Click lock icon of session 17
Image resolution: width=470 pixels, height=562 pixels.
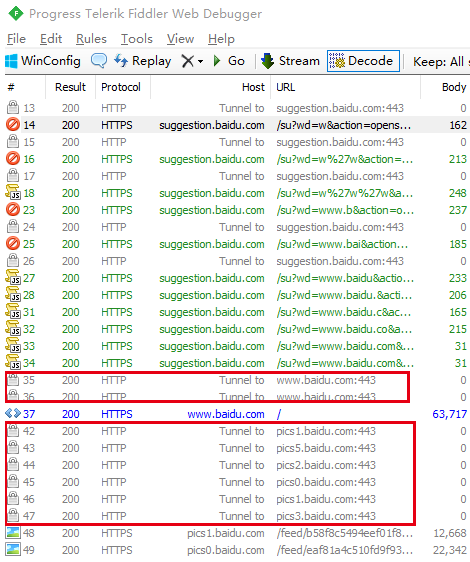click(x=13, y=175)
